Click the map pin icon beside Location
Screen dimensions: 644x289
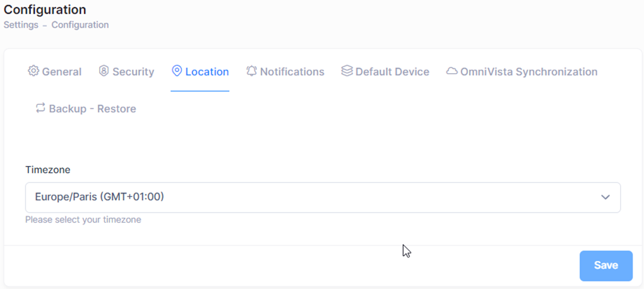(x=177, y=71)
